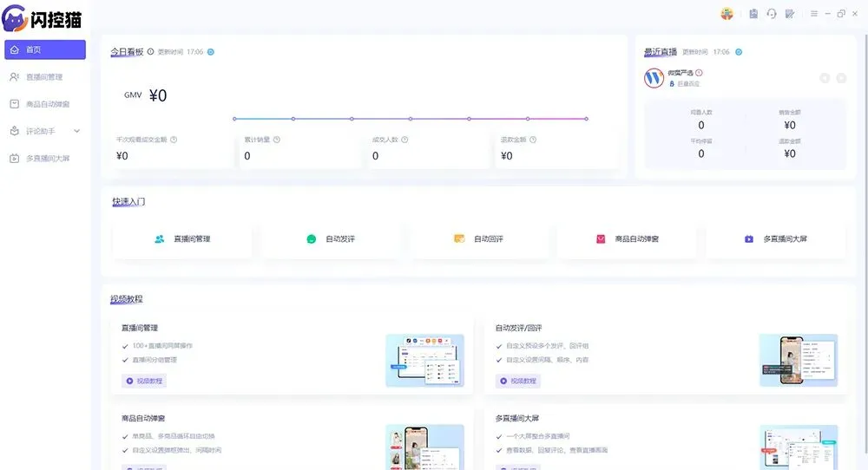Screen dimensions: 868x470
Task: Open the 直播间管理 tutorial thumbnail
Action: (x=424, y=360)
